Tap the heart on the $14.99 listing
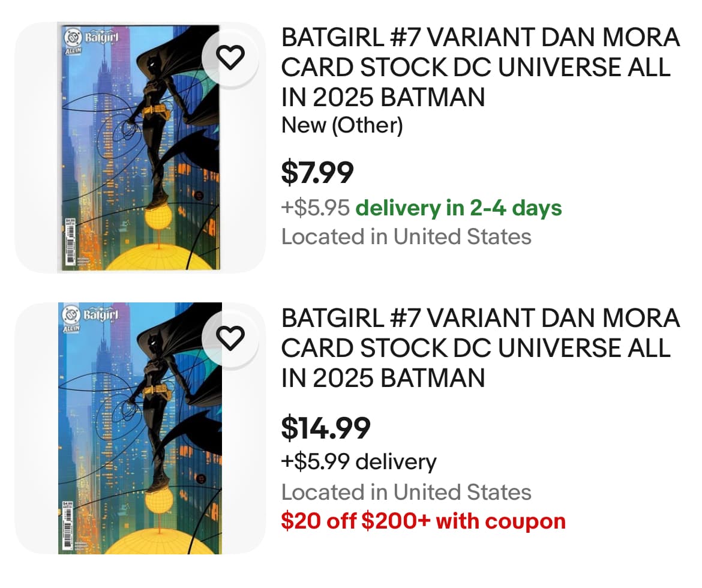The height and width of the screenshot is (588, 702). pyautogui.click(x=230, y=338)
